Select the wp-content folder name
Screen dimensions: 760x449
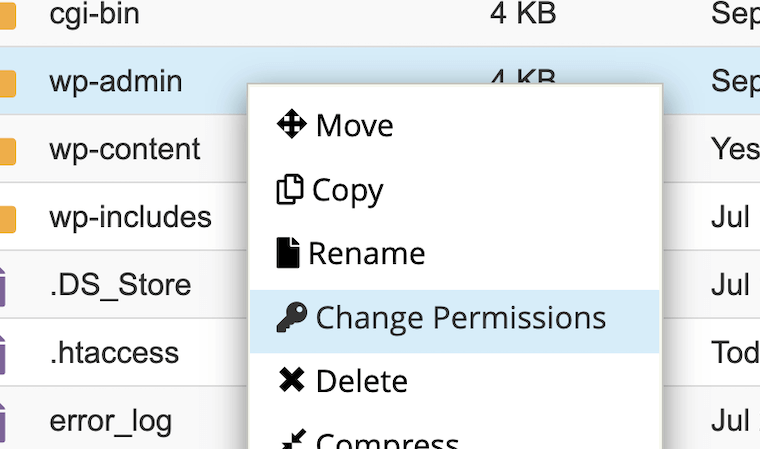point(125,149)
